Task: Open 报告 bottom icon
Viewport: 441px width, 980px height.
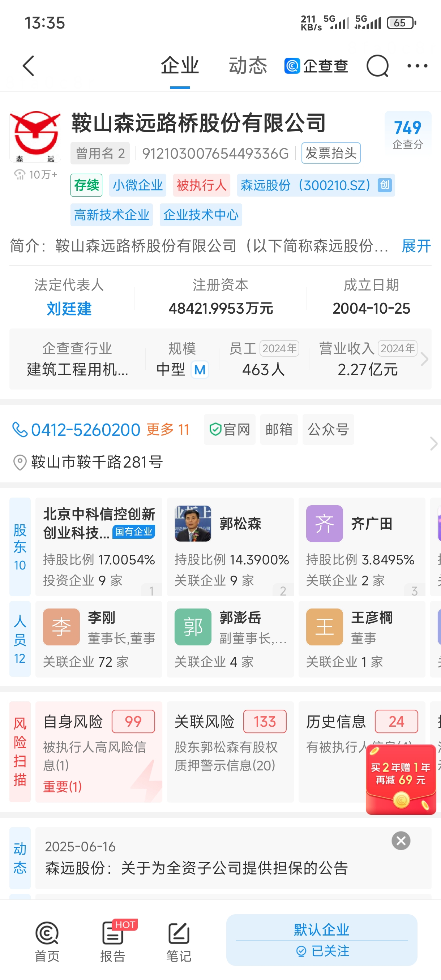Action: point(113,941)
